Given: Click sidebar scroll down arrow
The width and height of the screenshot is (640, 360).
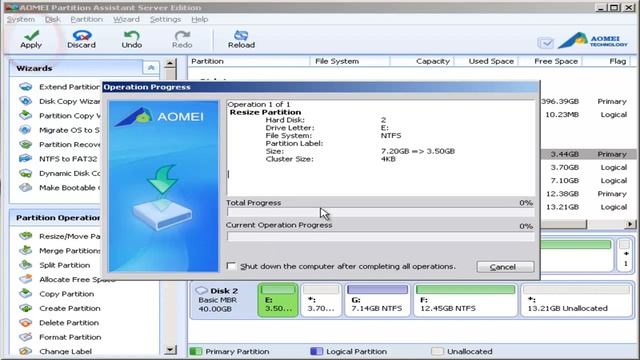Looking at the screenshot, I should point(170,349).
